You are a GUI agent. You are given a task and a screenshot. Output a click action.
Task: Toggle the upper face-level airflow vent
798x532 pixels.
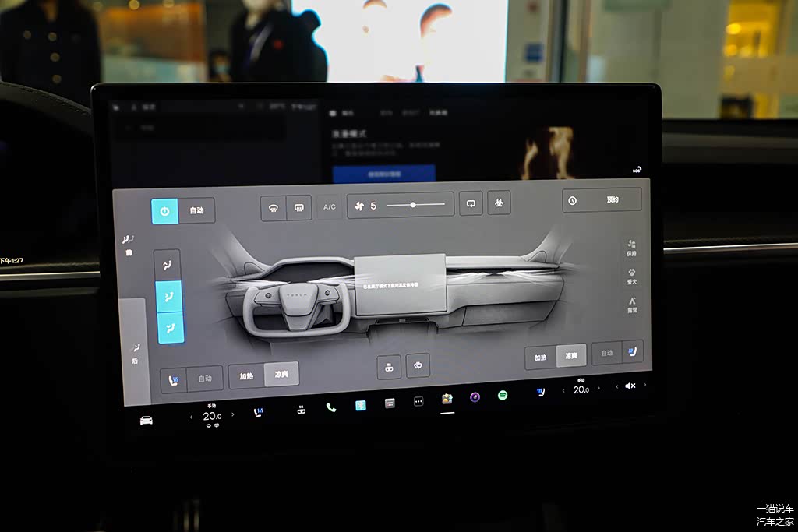(x=168, y=266)
